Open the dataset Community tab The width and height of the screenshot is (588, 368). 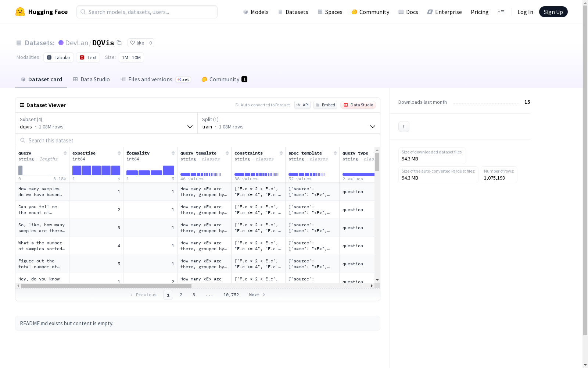coord(224,79)
